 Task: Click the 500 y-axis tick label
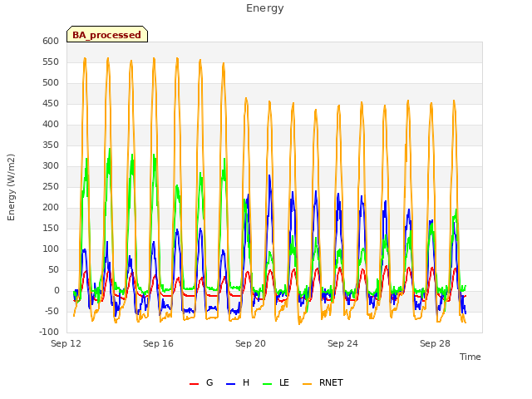tap(51, 82)
